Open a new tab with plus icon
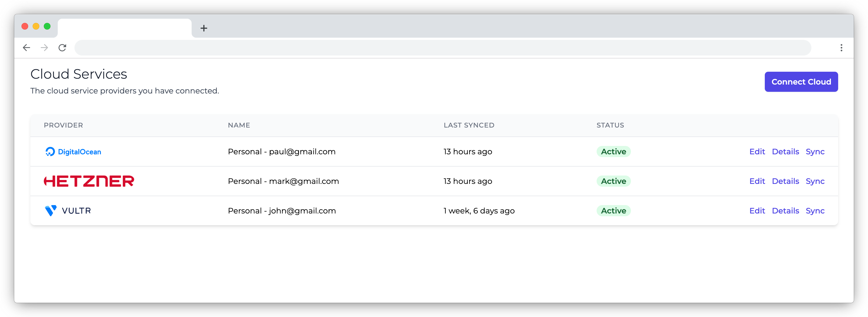868x317 pixels. click(x=204, y=28)
